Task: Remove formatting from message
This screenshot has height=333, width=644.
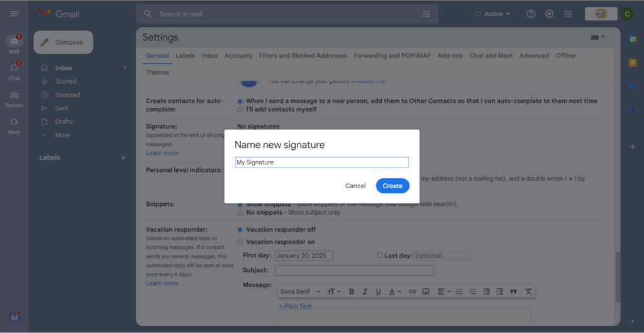Action: pos(528,291)
